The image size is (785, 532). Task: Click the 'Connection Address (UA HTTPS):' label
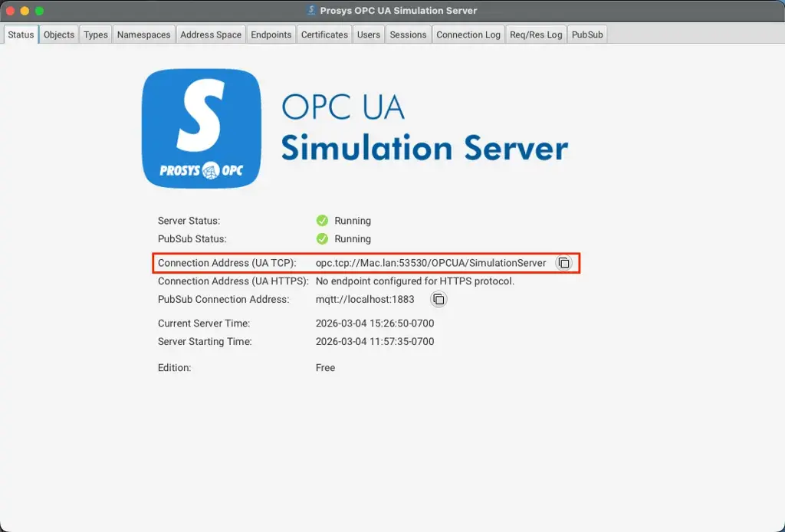233,281
